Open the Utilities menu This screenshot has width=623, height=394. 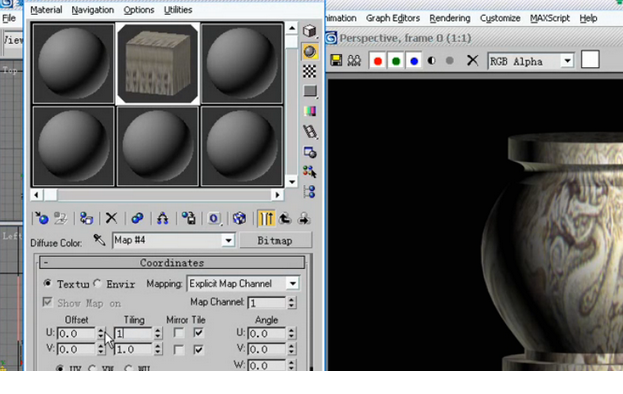178,10
